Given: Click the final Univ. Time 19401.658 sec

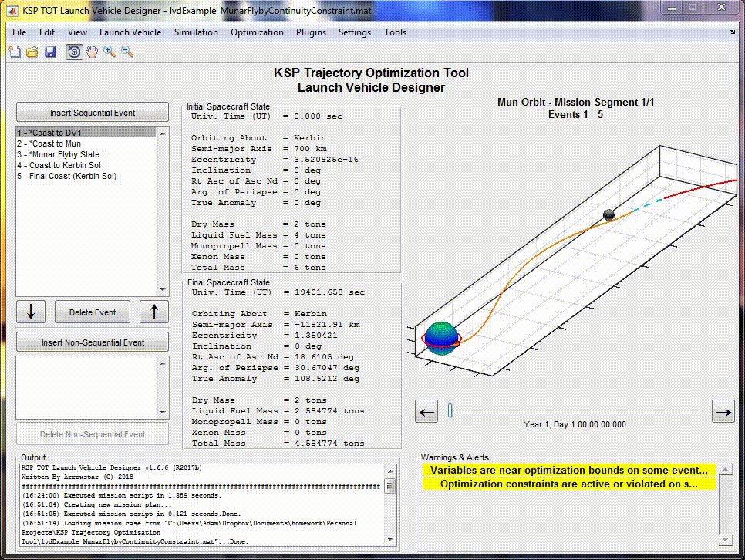Looking at the screenshot, I should coord(330,292).
